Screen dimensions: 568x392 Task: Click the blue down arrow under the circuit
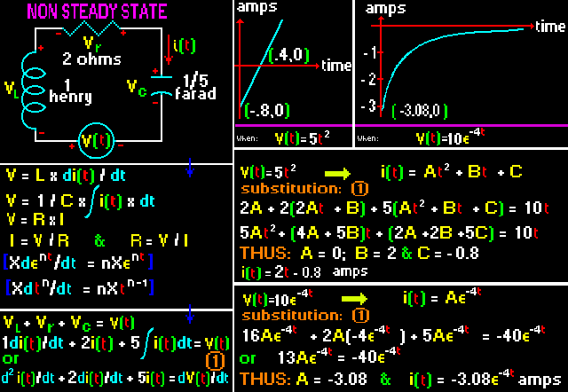tap(190, 168)
